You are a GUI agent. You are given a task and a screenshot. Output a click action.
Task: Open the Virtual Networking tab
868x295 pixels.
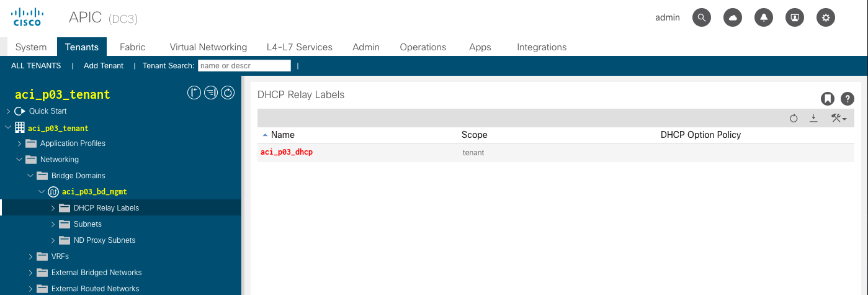point(208,47)
